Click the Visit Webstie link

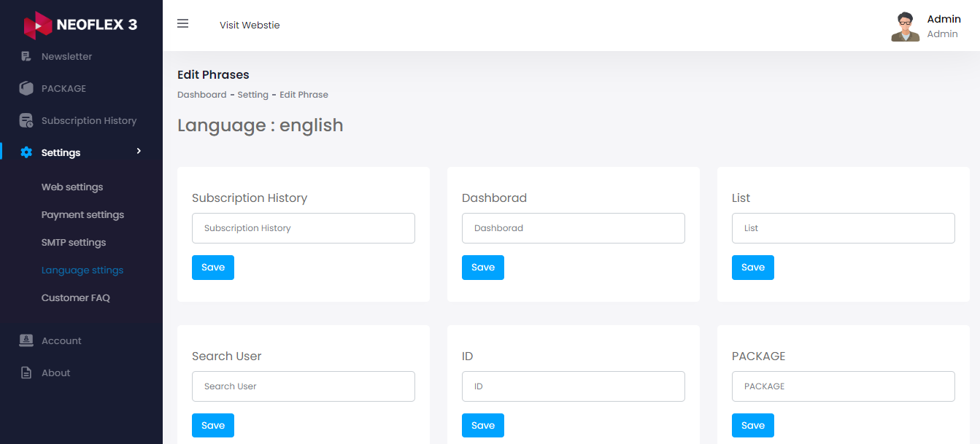[249, 25]
